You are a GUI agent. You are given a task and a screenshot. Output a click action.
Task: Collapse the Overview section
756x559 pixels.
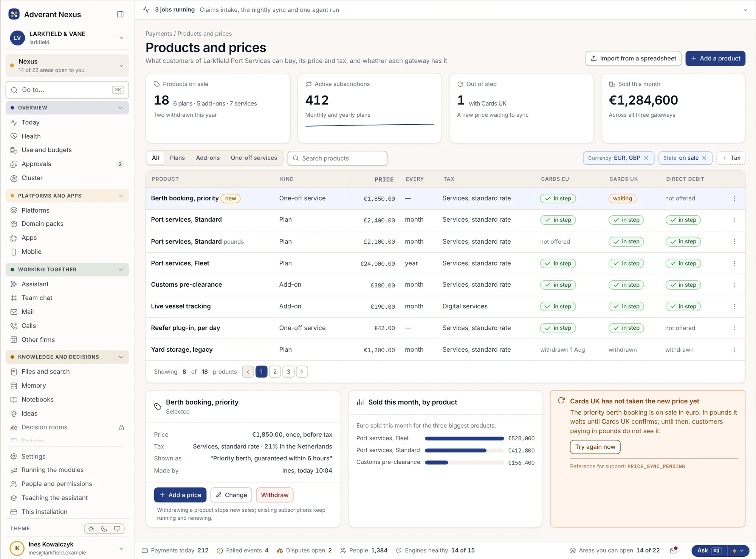click(x=67, y=108)
